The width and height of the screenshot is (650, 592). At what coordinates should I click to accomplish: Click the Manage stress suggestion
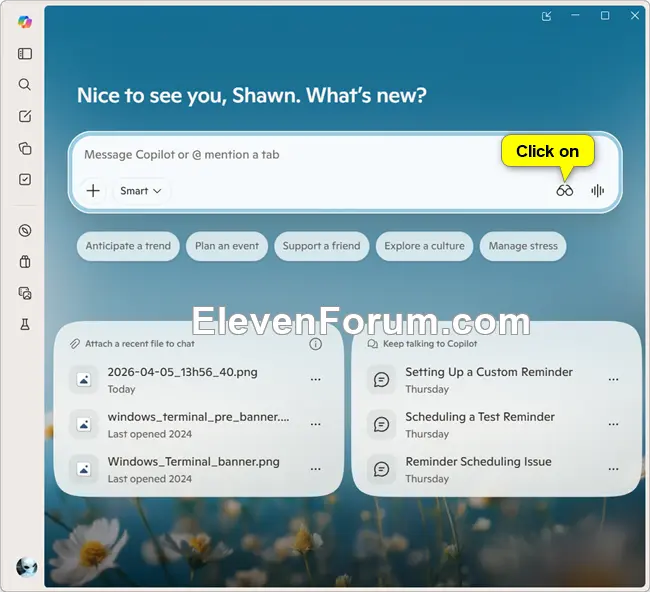pos(523,246)
